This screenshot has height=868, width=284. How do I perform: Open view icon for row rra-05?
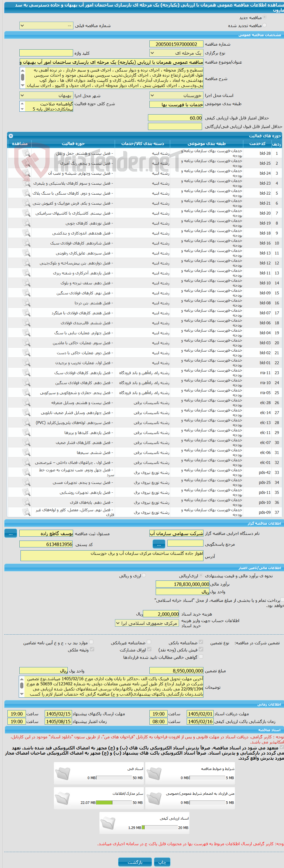click(26, 393)
